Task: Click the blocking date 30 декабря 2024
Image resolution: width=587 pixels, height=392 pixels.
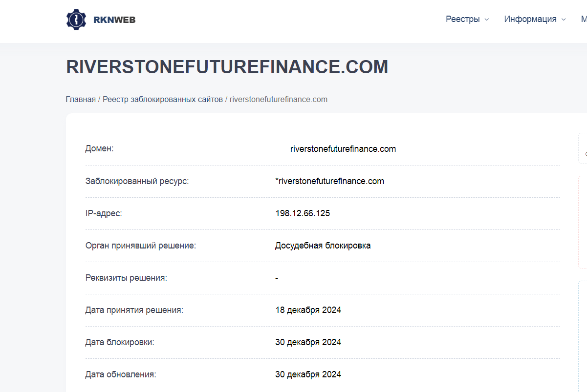Action: click(308, 342)
